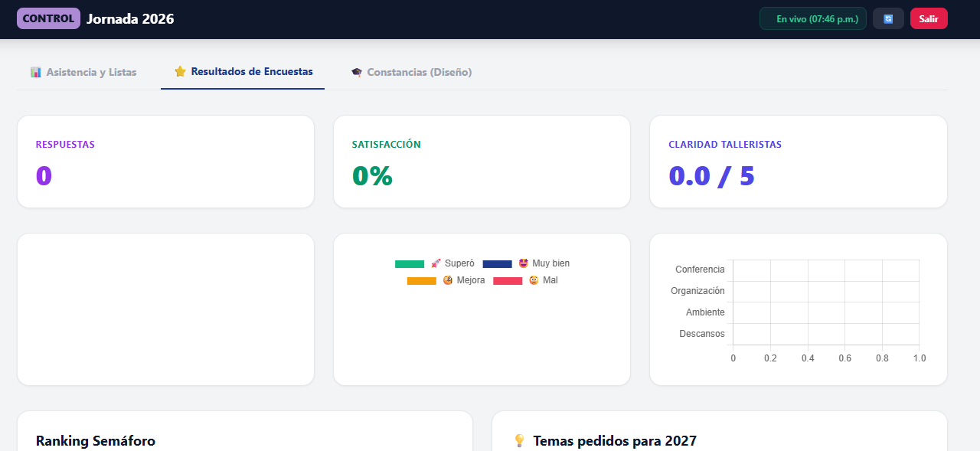Click the 0% satisfaction value
Screen dimensions: 980x451
coord(372,176)
